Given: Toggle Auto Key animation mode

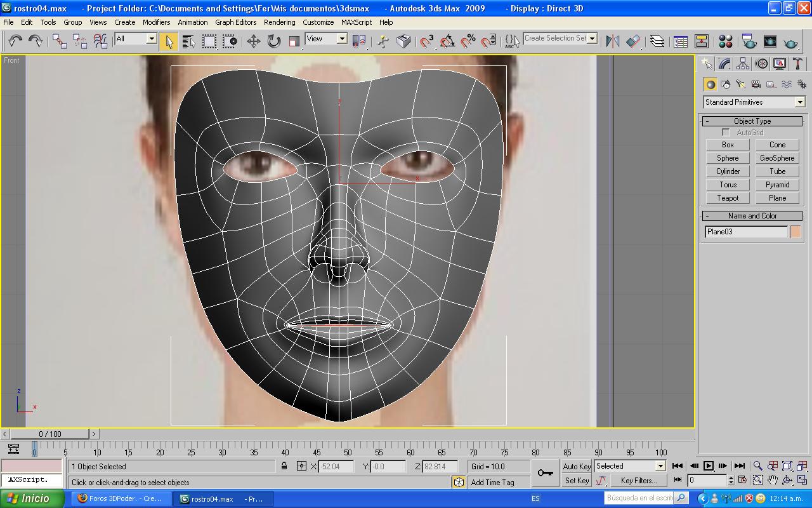Looking at the screenshot, I should pos(577,466).
